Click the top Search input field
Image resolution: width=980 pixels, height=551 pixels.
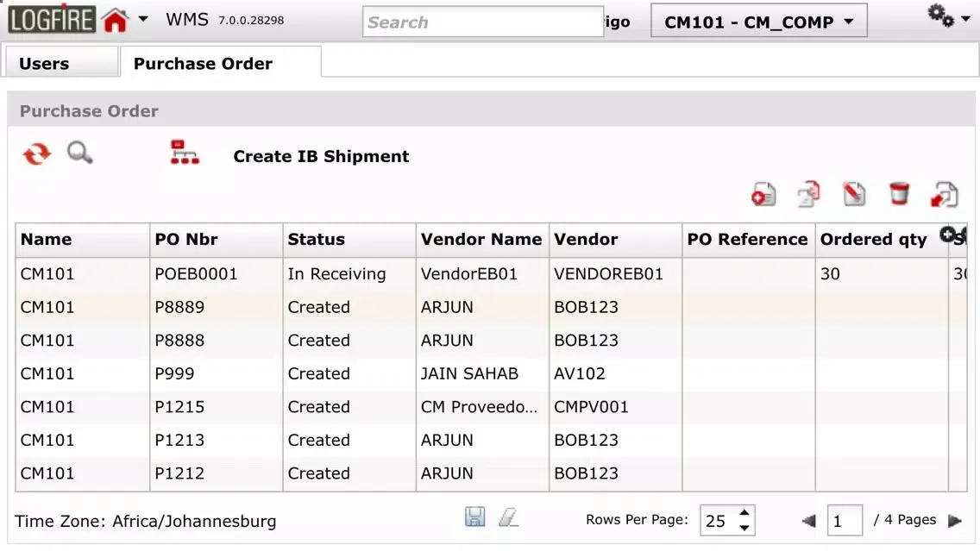481,22
